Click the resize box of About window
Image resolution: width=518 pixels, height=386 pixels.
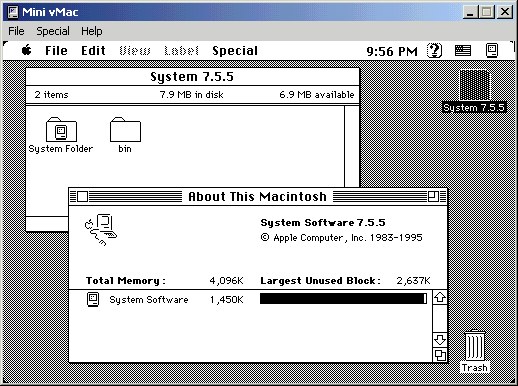[440, 355]
